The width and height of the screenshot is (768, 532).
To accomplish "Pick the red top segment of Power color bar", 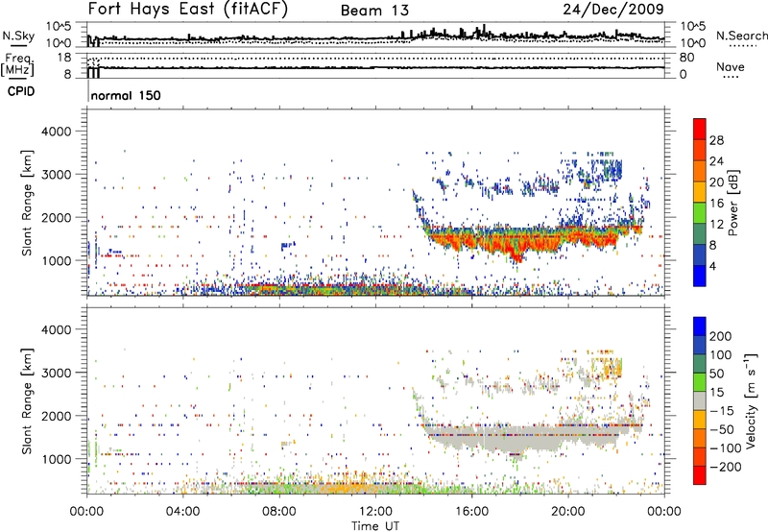I will (700, 129).
